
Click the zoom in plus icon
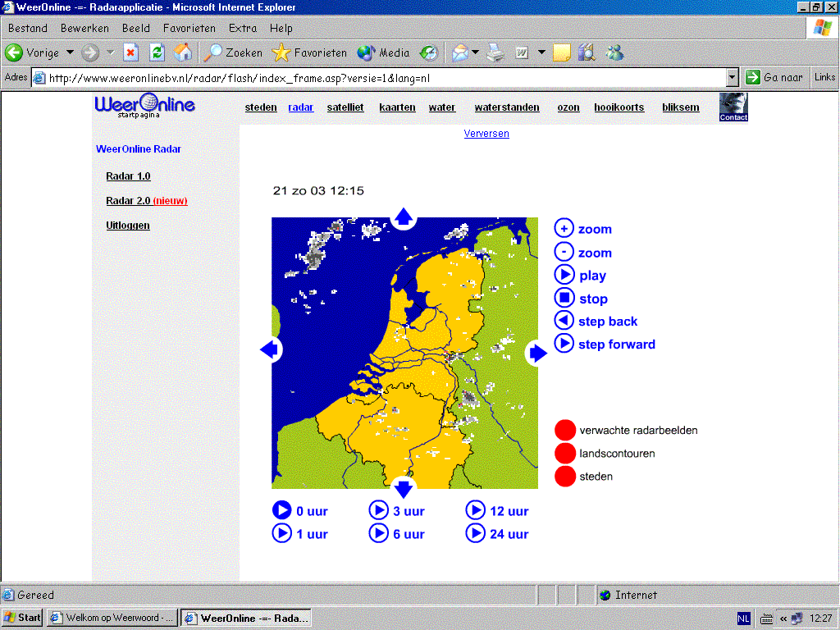tap(564, 228)
